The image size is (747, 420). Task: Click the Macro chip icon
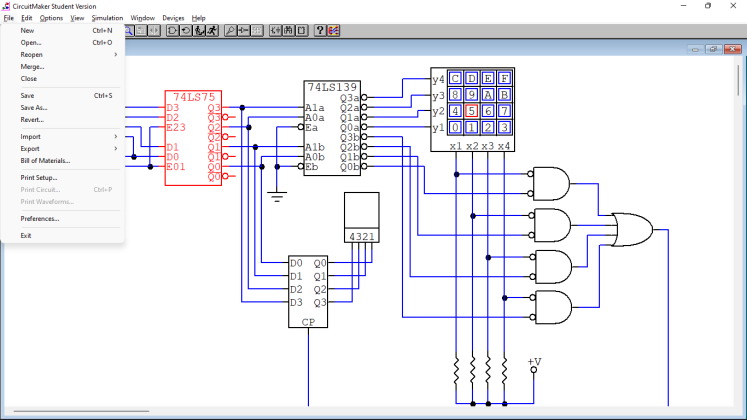302,31
